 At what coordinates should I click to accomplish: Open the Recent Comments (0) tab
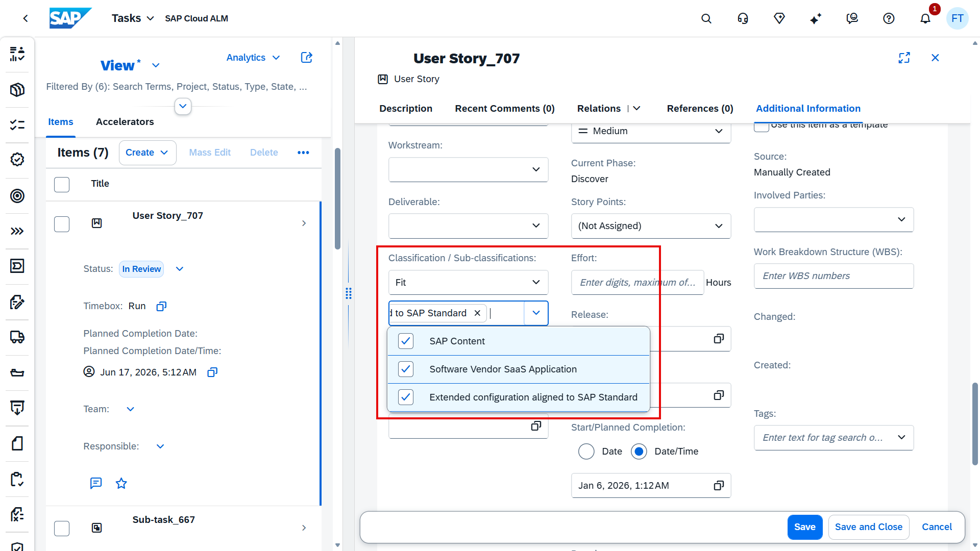[x=505, y=109]
